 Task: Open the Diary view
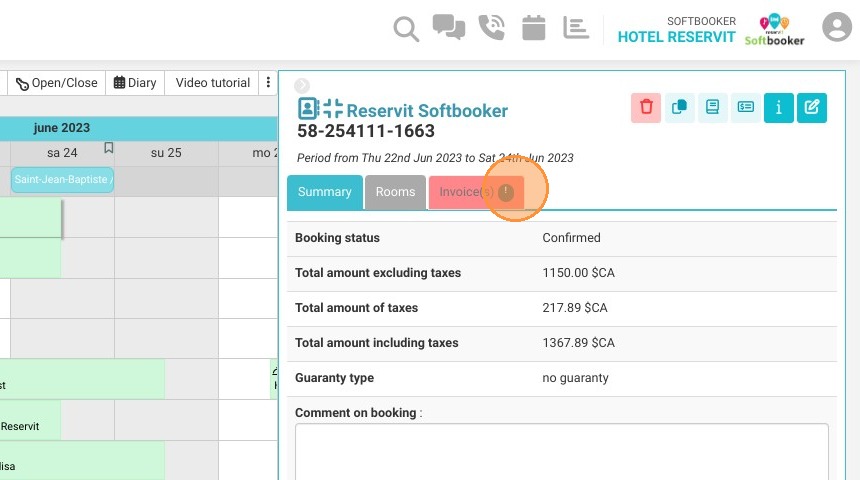[135, 83]
